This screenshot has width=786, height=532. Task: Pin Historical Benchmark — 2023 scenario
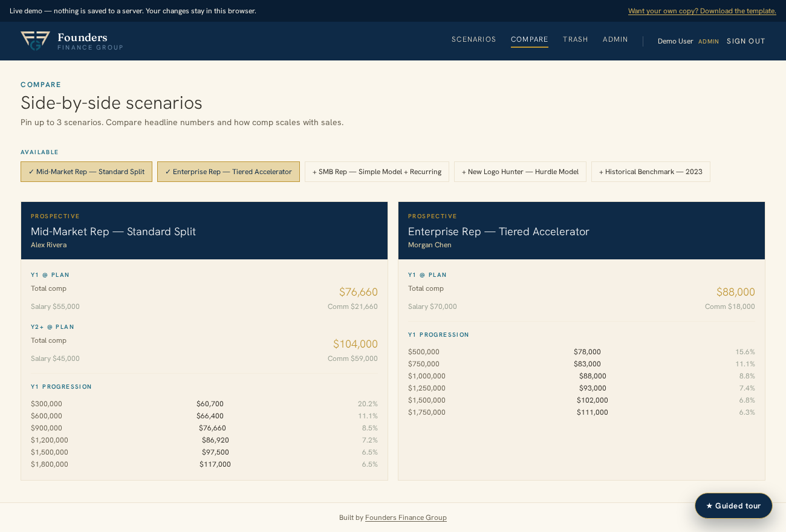[x=651, y=172]
